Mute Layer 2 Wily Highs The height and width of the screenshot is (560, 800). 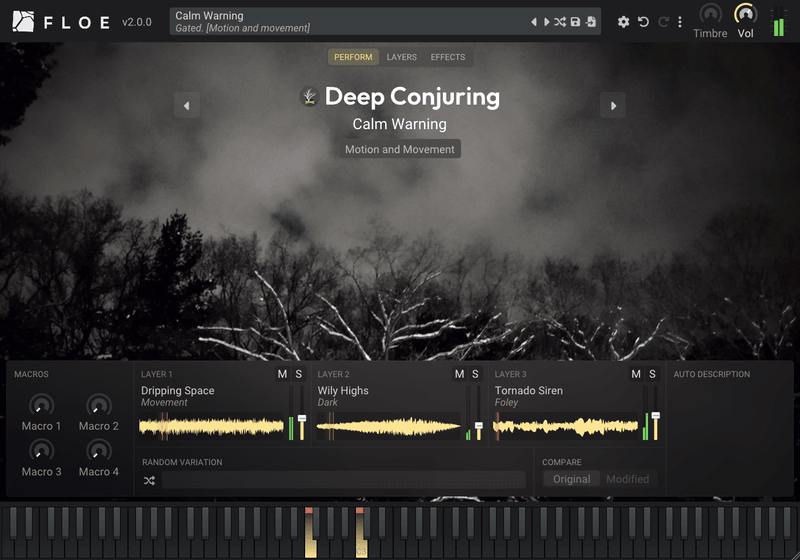459,374
